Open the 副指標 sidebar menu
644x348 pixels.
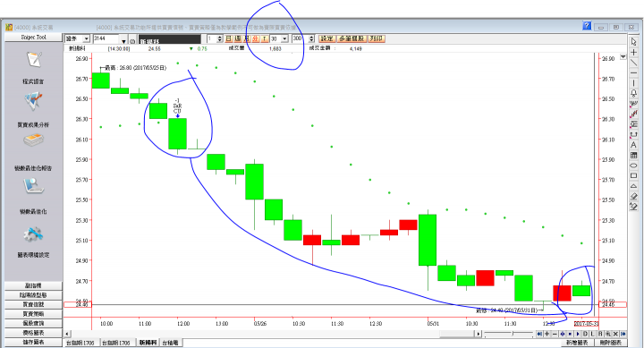point(33,285)
